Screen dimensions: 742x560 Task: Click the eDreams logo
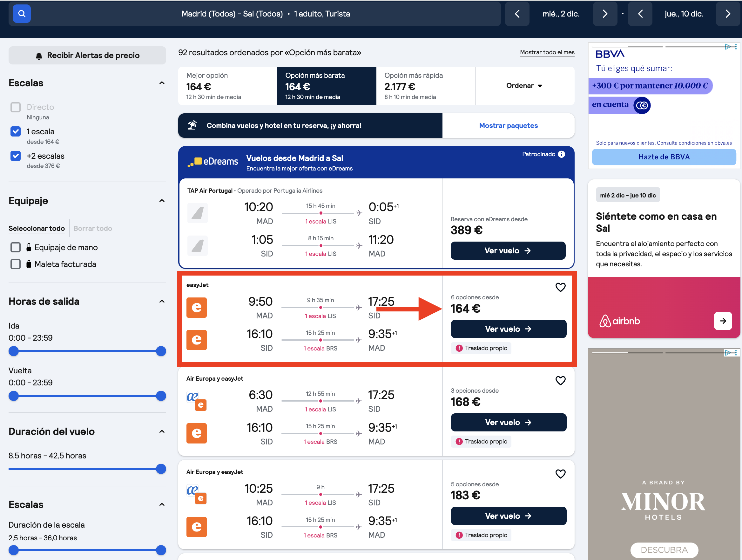click(213, 162)
